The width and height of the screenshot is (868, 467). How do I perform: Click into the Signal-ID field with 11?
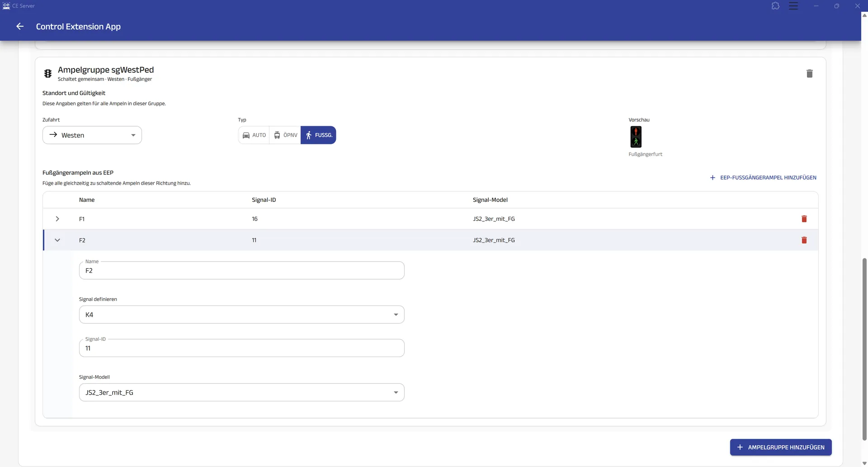point(242,348)
